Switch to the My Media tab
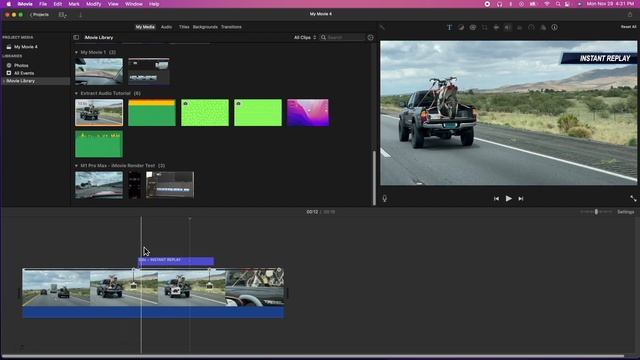 click(145, 27)
